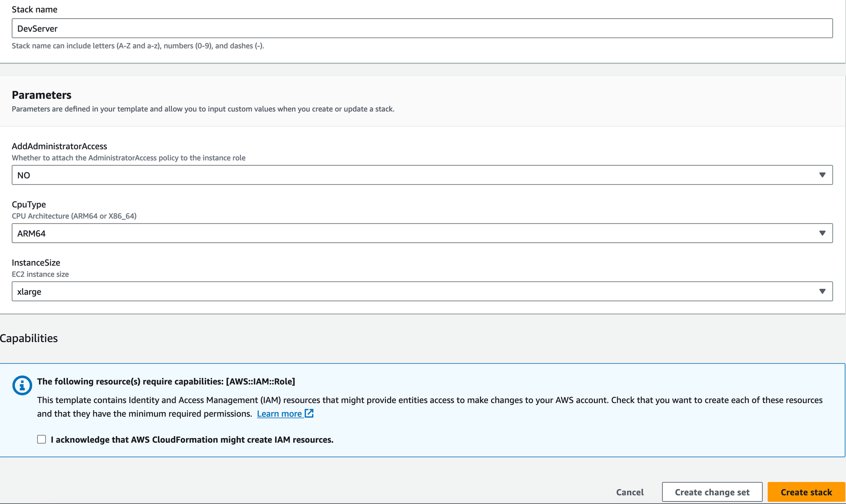
Task: Open the Learn more link about IAM capabilities
Action: point(280,414)
